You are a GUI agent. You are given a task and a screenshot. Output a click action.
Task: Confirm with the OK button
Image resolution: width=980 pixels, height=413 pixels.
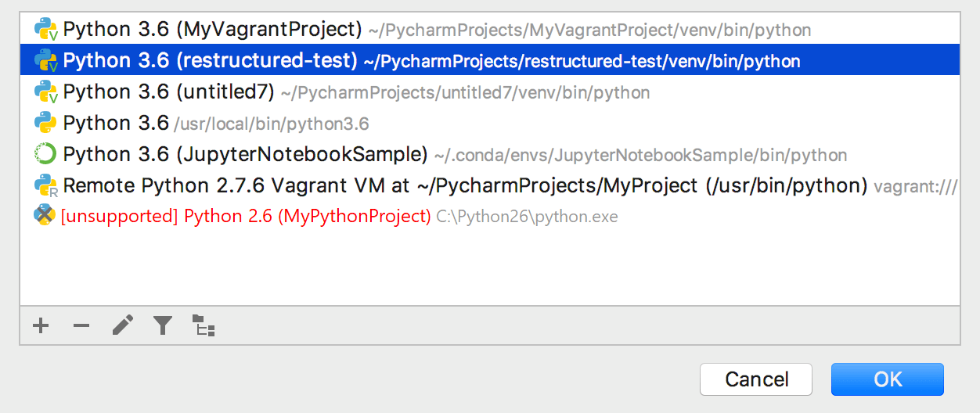pos(888,379)
